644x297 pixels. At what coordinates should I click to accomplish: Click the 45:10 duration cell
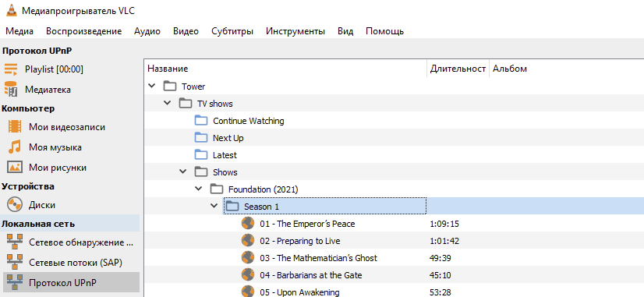(441, 275)
